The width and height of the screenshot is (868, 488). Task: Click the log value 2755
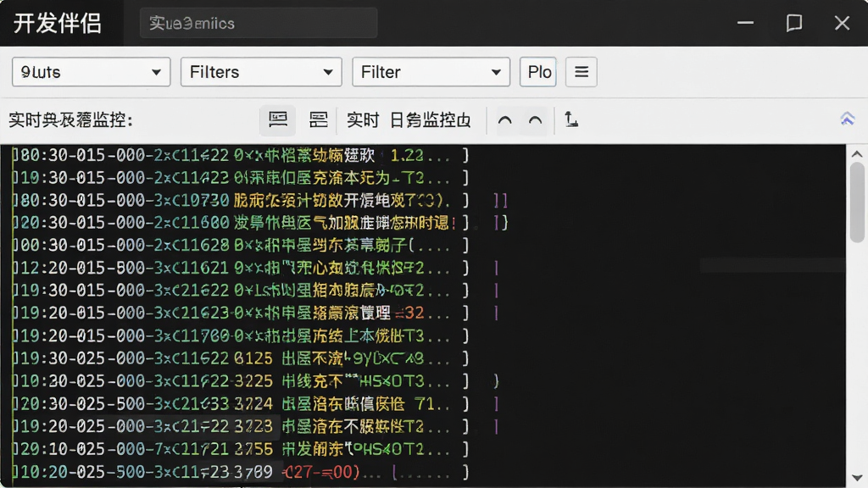click(x=253, y=449)
